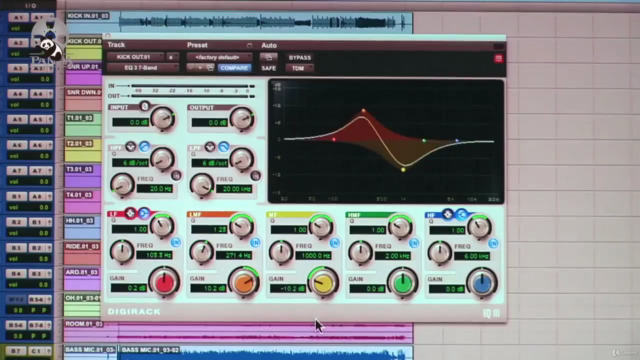The width and height of the screenshot is (640, 360).
Task: Click the INPUT gain knob
Action: [163, 118]
